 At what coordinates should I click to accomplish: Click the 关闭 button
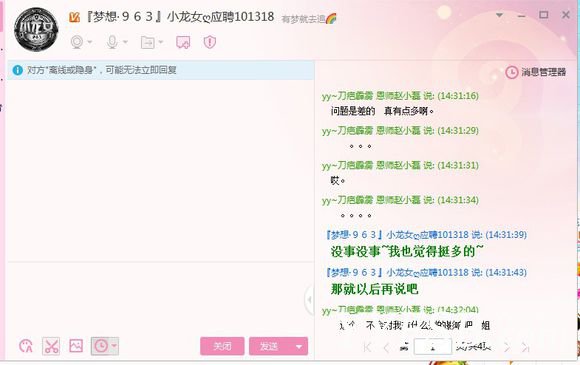tap(222, 346)
